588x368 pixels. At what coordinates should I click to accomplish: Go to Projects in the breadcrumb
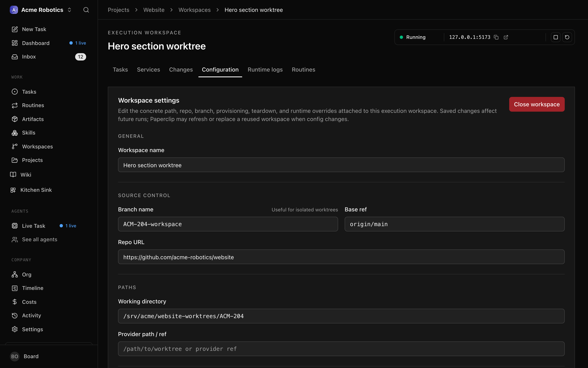(x=119, y=10)
